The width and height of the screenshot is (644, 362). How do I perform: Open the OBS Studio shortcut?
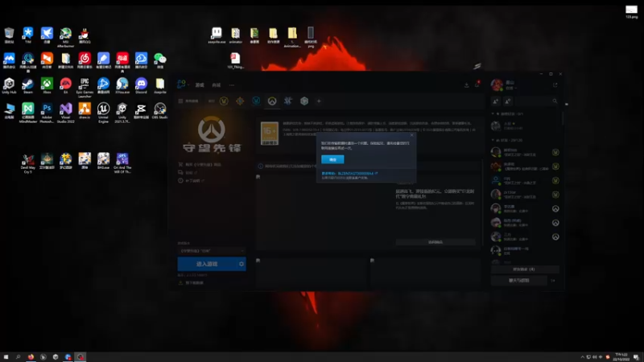[160, 111]
